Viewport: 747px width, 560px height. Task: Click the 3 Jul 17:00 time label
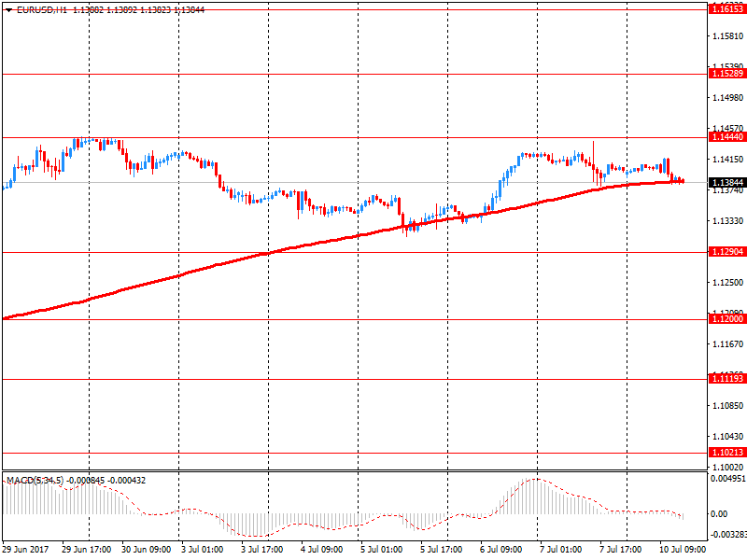(262, 550)
